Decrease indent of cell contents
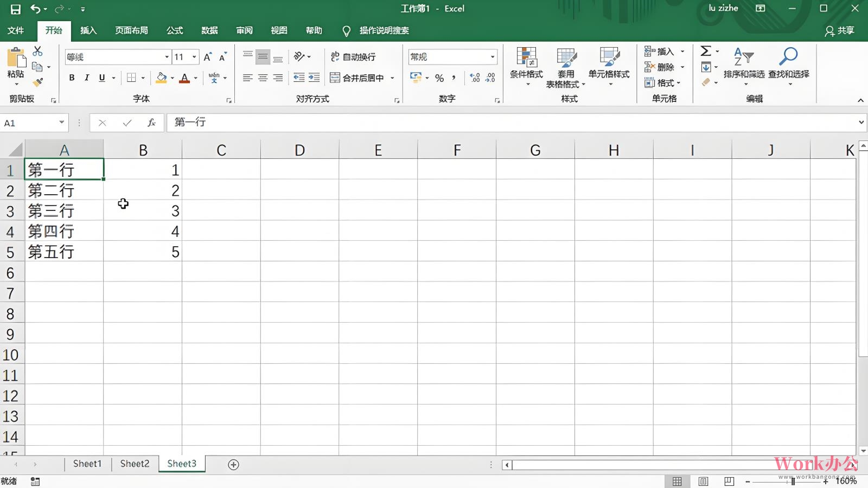The image size is (868, 488). click(299, 78)
